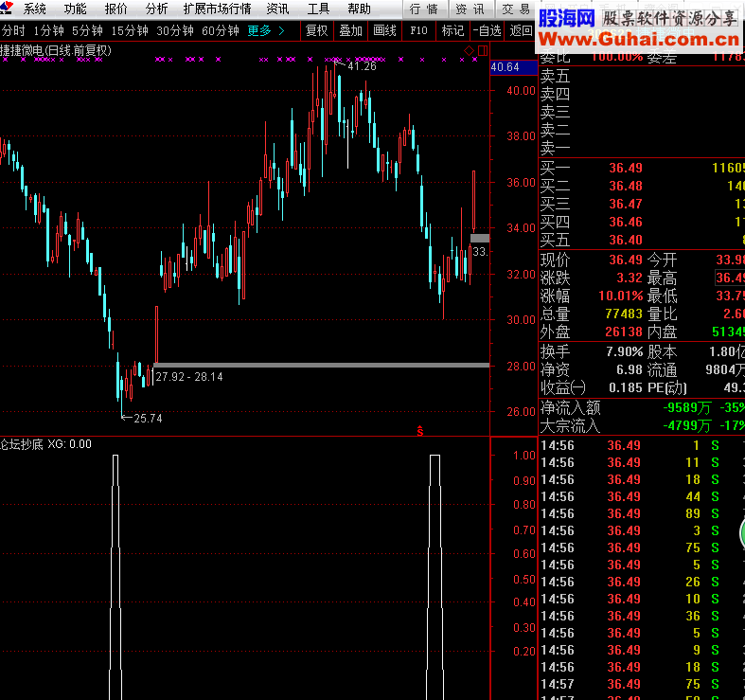Click the 买一 price 36.49
This screenshot has height=700, width=745.
click(x=626, y=168)
